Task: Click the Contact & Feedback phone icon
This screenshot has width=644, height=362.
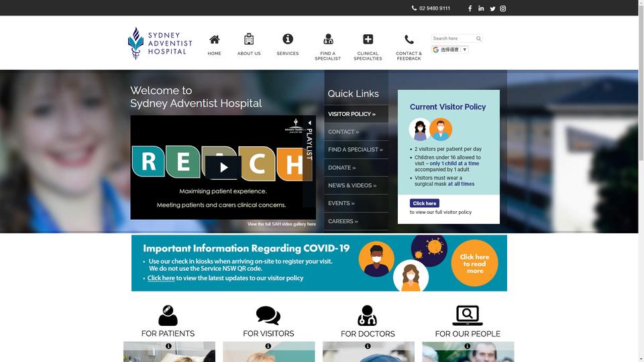Action: click(x=409, y=40)
